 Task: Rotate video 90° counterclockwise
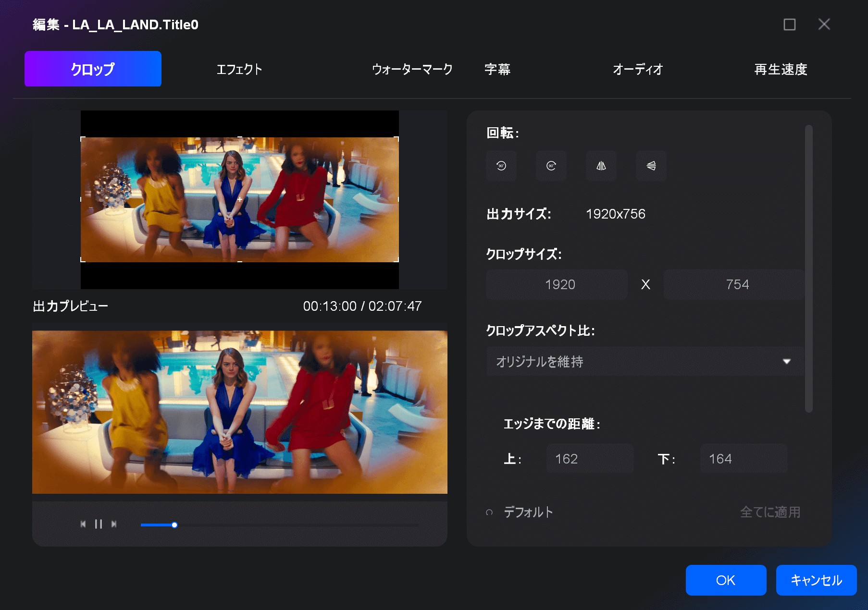501,166
